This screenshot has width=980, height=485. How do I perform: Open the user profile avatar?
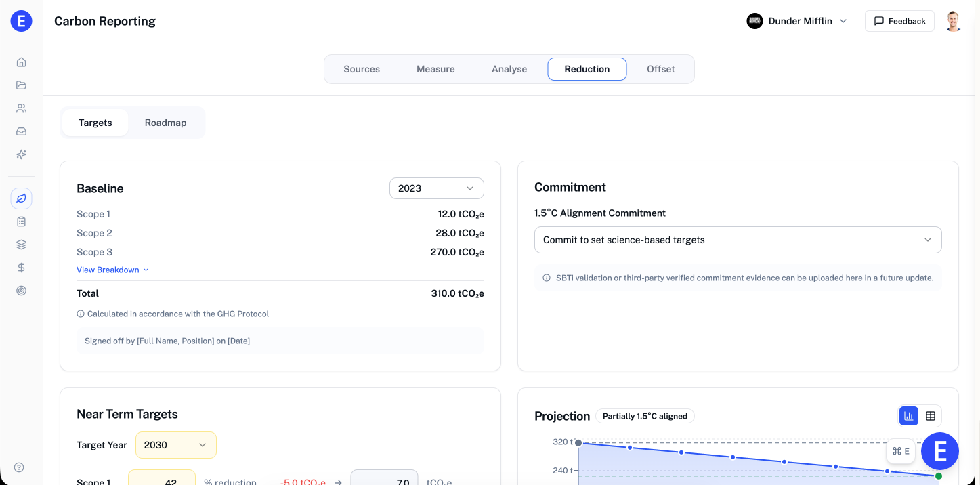[954, 21]
